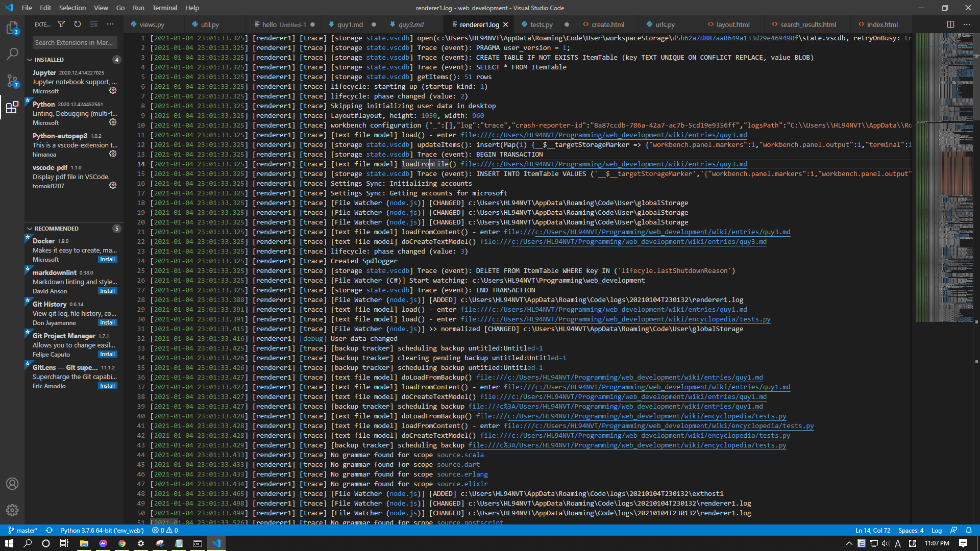
Task: Click the Ln 14, Col 72 indicator
Action: tap(873, 530)
